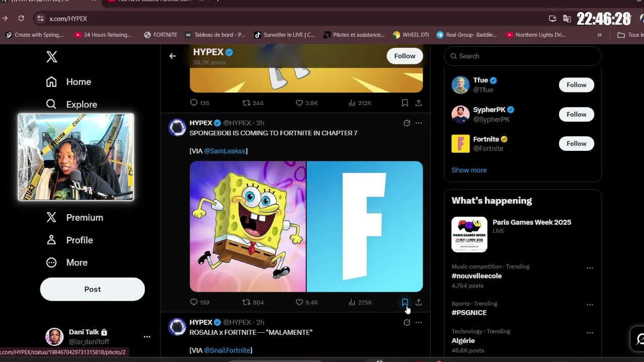
Task: Open the Spongebob image thumbnail
Action: pyautogui.click(x=248, y=227)
